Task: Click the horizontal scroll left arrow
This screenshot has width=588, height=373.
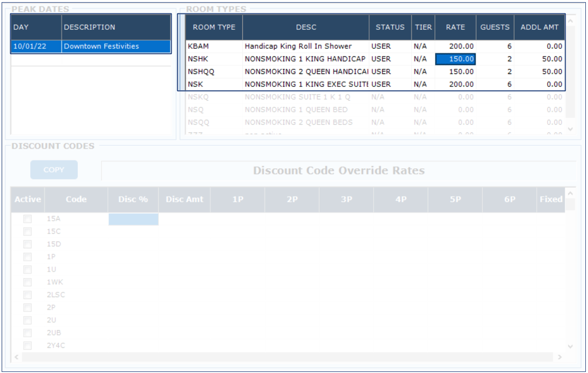Action: 16,358
